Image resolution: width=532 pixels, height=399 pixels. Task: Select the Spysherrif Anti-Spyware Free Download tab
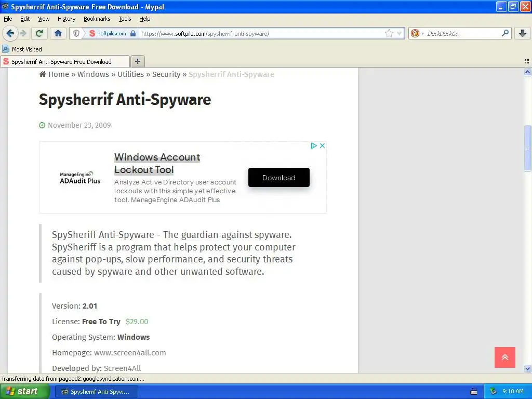coord(64,61)
